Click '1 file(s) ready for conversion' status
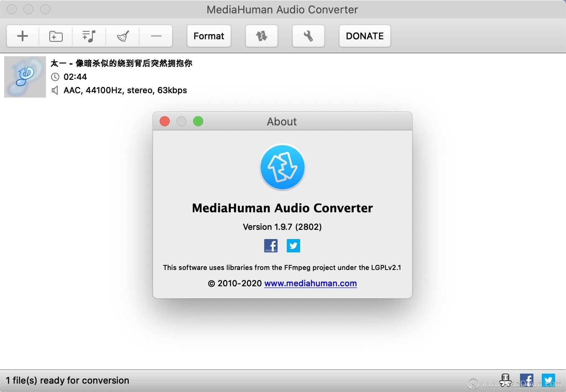566x392 pixels. click(x=68, y=380)
